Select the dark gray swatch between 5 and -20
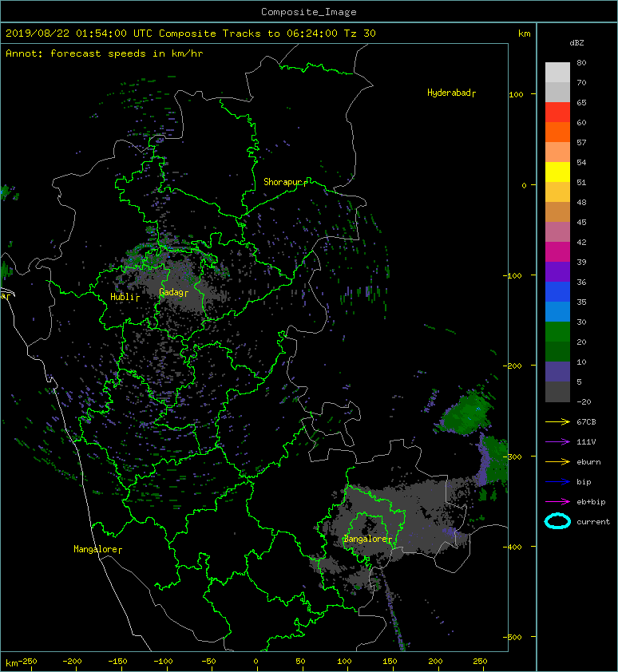618x672 pixels. click(557, 391)
